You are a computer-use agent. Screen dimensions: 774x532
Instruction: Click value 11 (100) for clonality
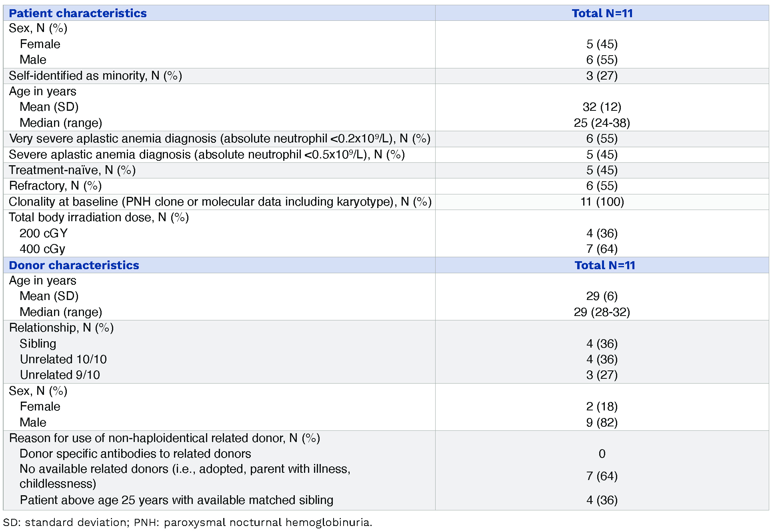602,202
